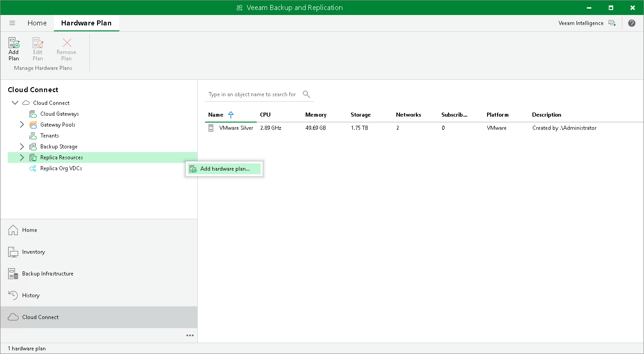Viewport: 644px width, 354px height.
Task: Select the VMware Silver plan name
Action: click(236, 128)
